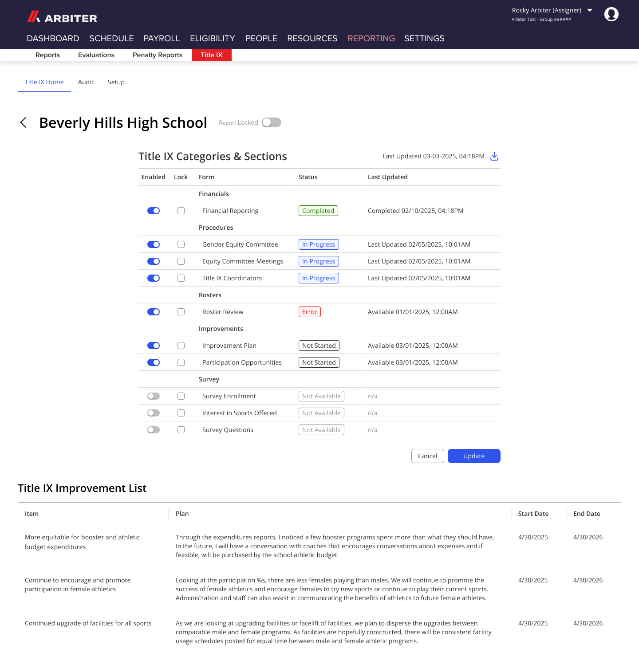Switch to the Audit tab
639x672 pixels.
[86, 82]
